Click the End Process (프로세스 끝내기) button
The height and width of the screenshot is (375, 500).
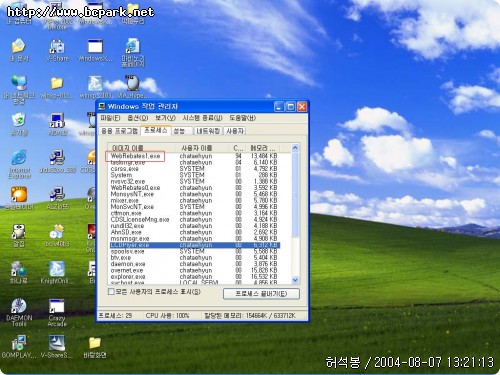pos(261,294)
